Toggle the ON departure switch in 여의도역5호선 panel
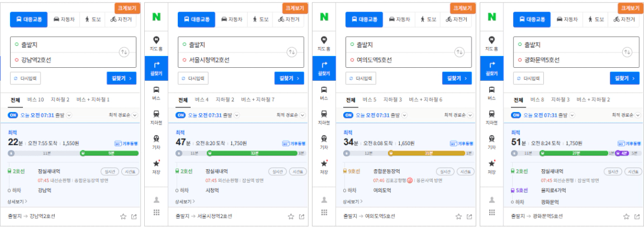The height and width of the screenshot is (227, 644). pyautogui.click(x=348, y=116)
